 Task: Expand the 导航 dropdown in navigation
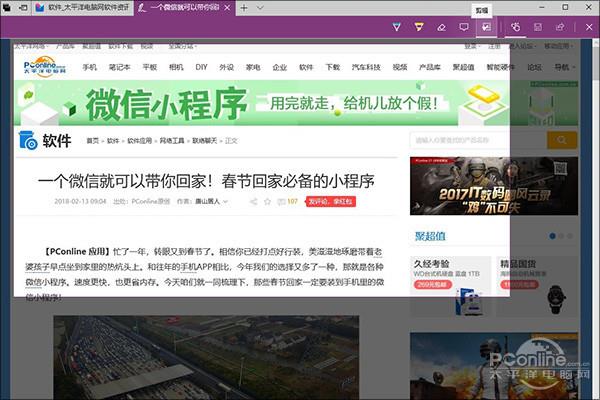(564, 67)
